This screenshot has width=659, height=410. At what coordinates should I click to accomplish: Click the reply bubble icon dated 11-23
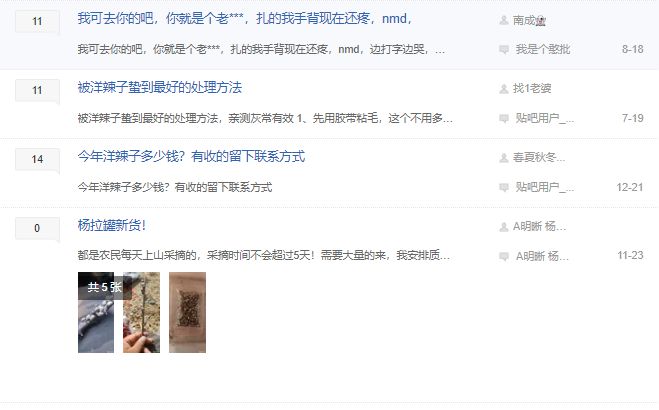coord(504,256)
